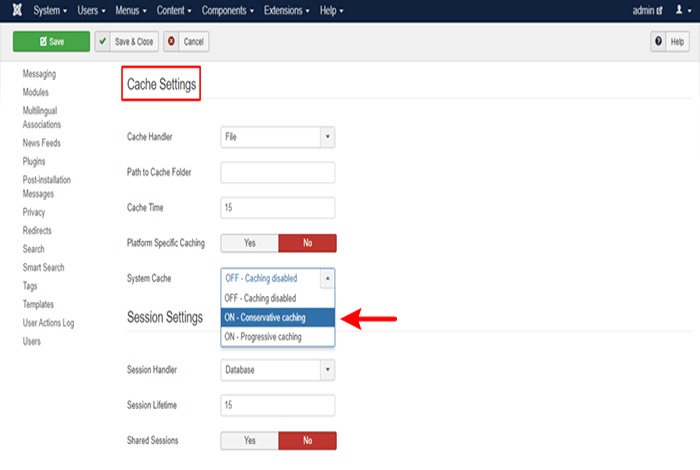
Task: Set Platform Specific Caching to Yes
Action: click(249, 243)
